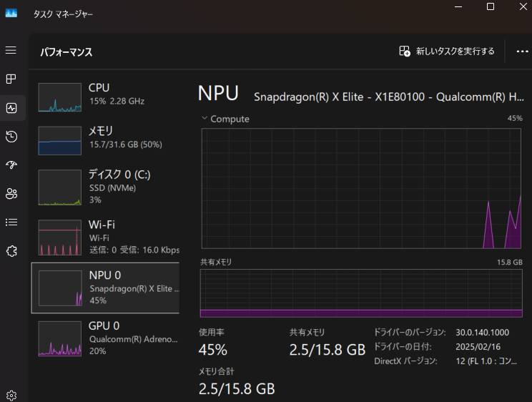Image resolution: width=532 pixels, height=402 pixels.
Task: Open the Services puzzle-piece icon
Action: 11,251
